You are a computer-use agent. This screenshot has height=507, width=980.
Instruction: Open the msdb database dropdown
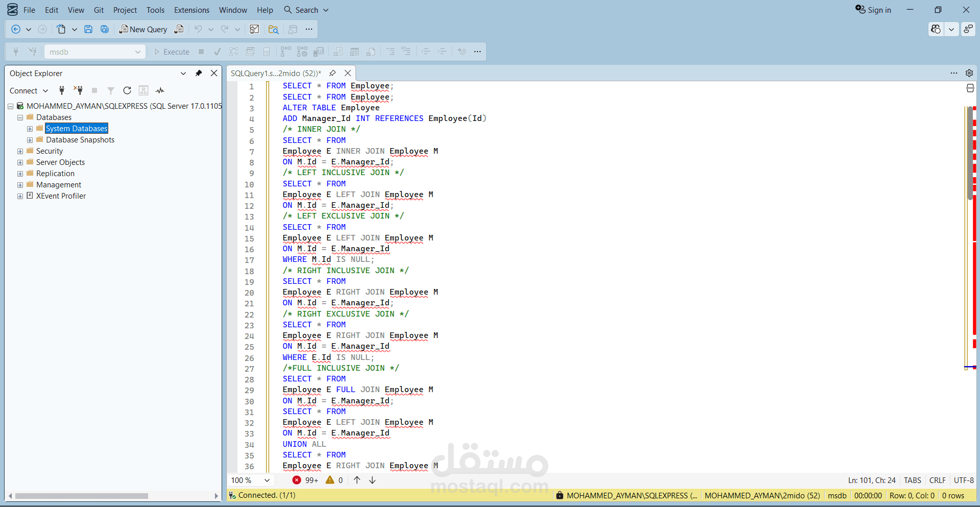click(95, 52)
